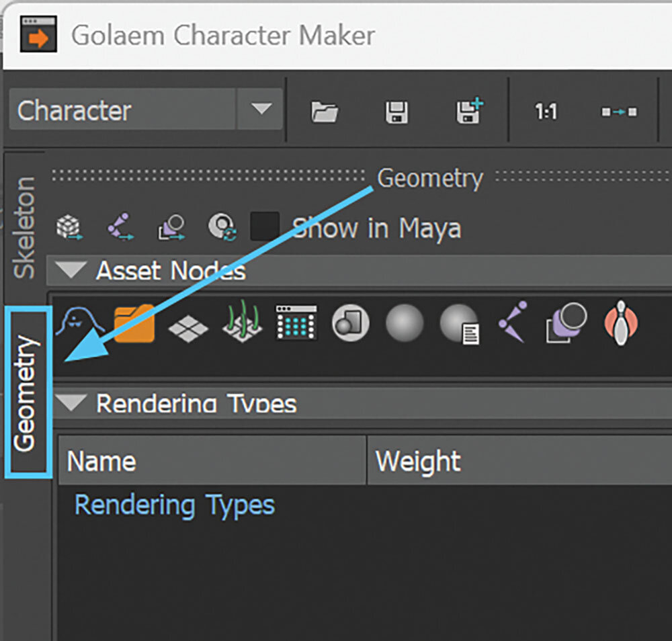Viewport: 672px width, 641px height.
Task: Click the 1:1 toolbar button
Action: pos(546,112)
